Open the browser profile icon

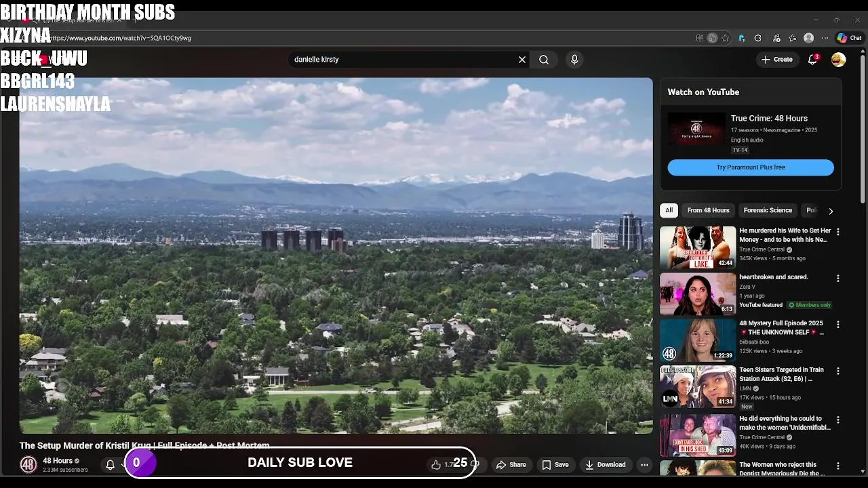point(808,38)
